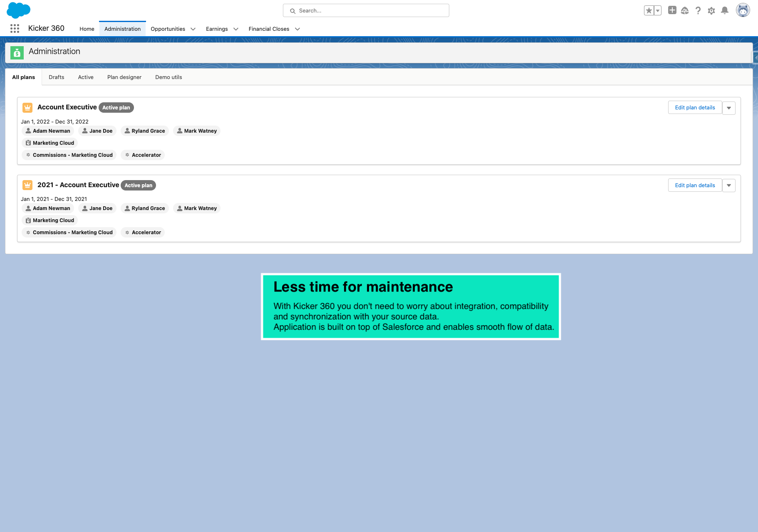Click the Less time for maintenance banner

(411, 307)
